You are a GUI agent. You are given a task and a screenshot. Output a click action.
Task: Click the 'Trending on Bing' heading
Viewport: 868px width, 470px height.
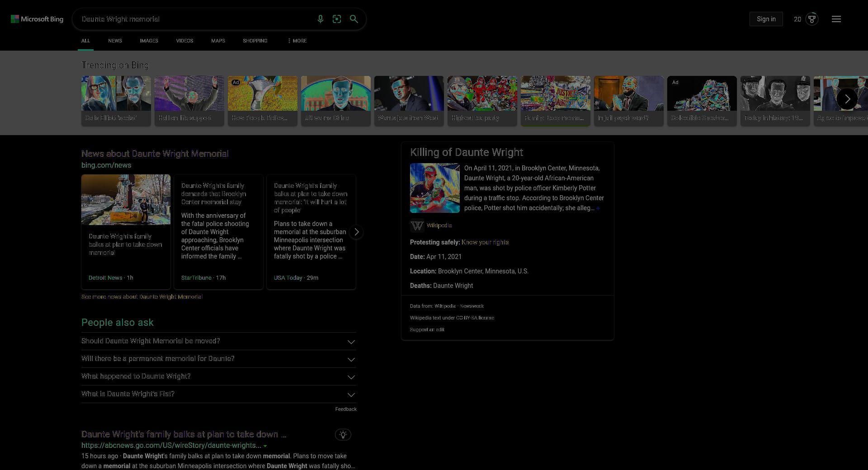pos(115,65)
